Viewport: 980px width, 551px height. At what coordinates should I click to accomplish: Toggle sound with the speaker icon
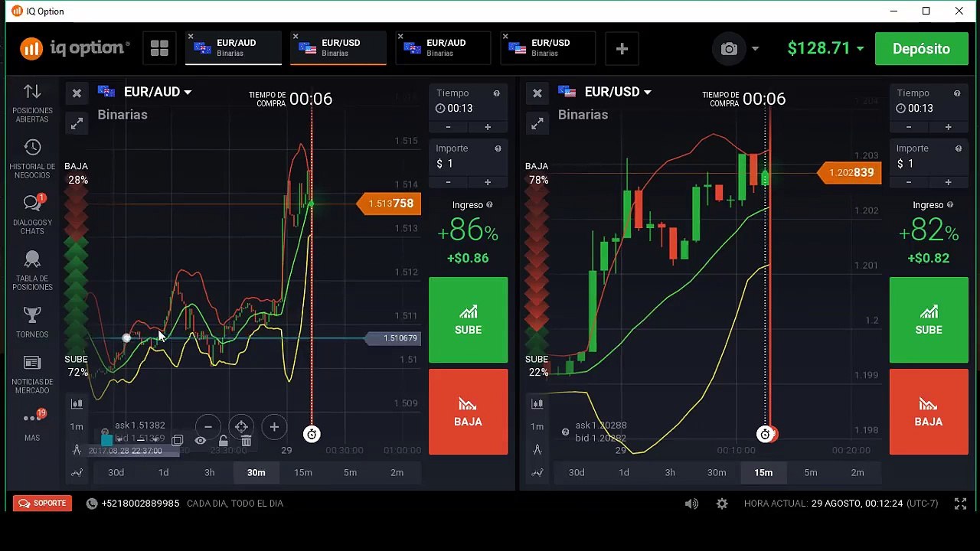pyautogui.click(x=691, y=504)
